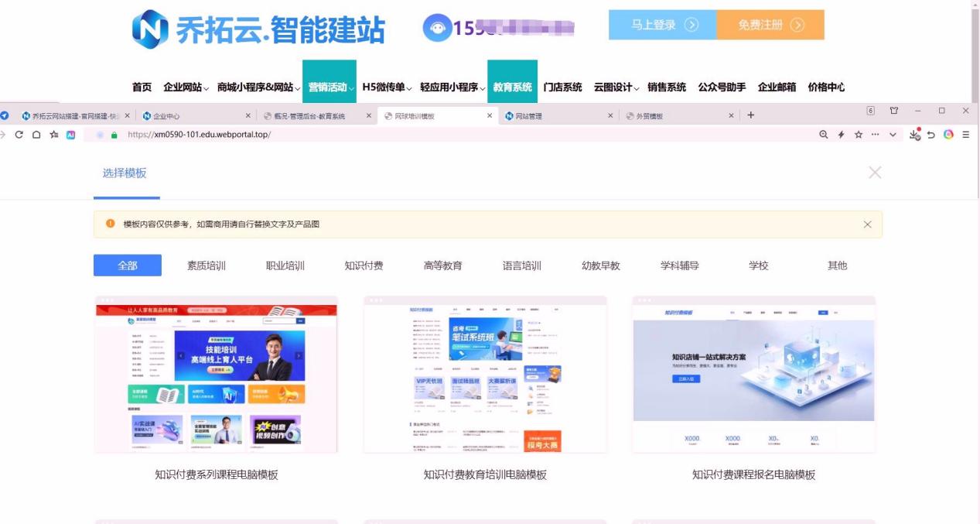
Task: Click the AI icon in the address bar
Action: pos(70,135)
